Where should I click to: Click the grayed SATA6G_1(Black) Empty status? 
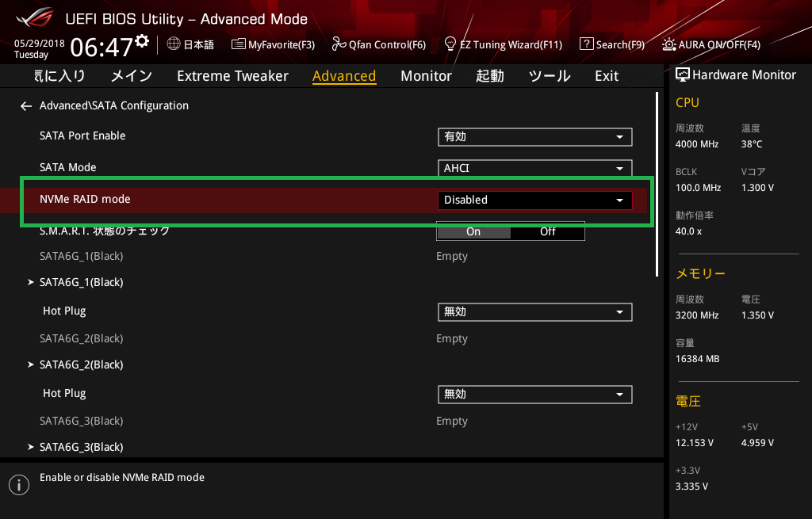point(451,257)
